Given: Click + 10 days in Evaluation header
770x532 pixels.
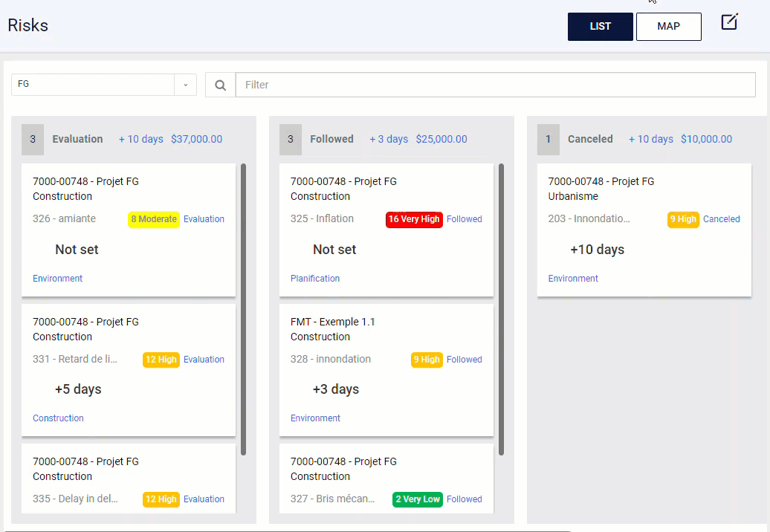Looking at the screenshot, I should 141,139.
